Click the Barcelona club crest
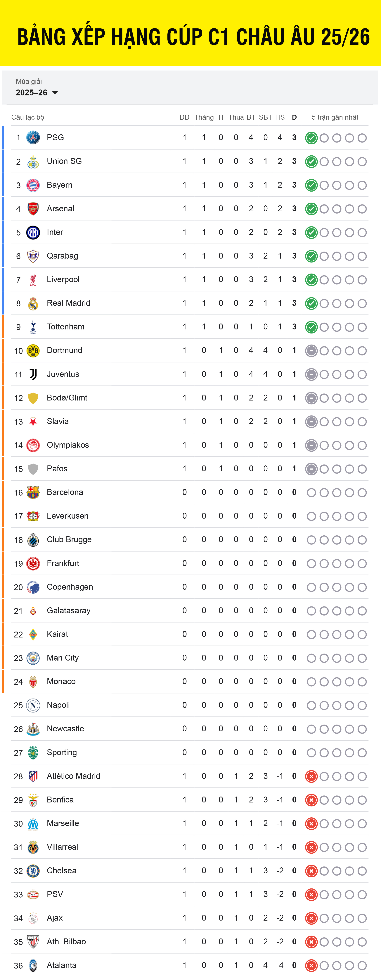 [33, 492]
